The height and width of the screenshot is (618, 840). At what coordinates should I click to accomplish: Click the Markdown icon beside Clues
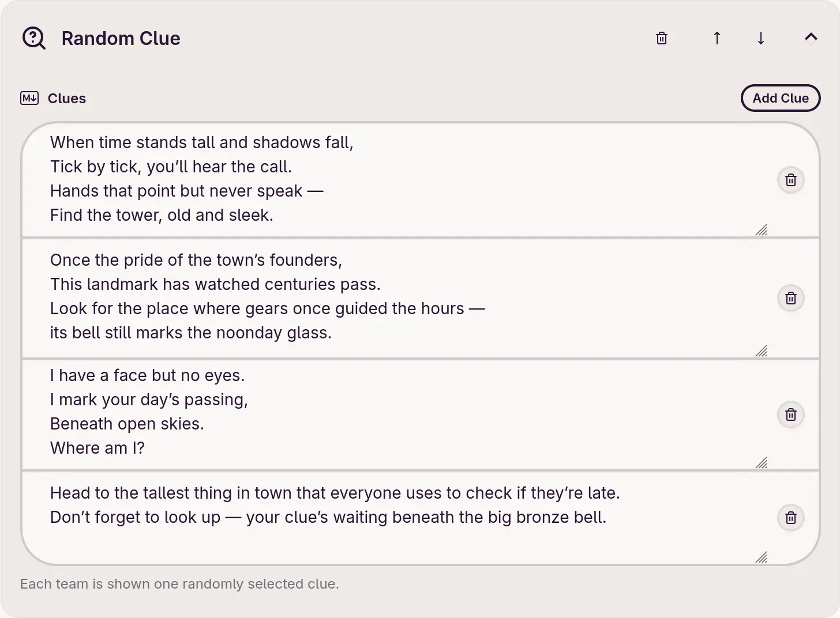pyautogui.click(x=29, y=98)
